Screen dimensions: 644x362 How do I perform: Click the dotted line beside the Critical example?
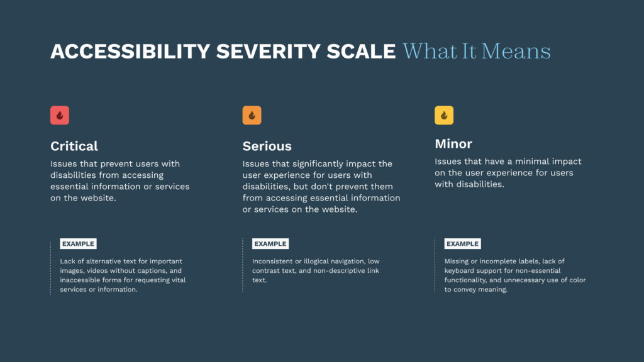tap(51, 268)
